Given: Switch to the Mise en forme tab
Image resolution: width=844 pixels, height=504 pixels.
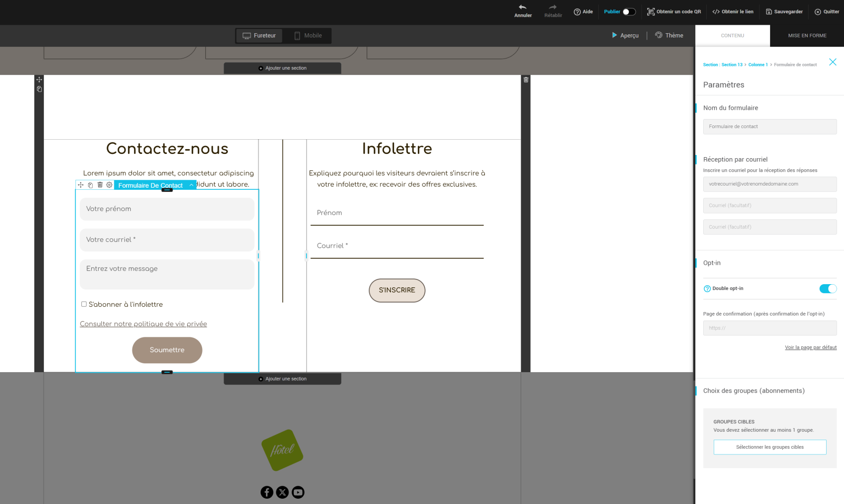Looking at the screenshot, I should click(807, 36).
